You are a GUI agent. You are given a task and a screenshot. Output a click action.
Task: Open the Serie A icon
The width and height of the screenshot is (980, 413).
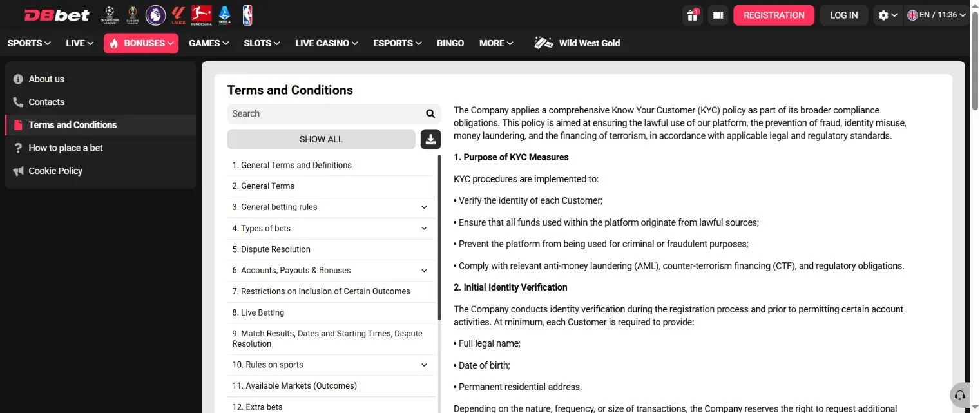[x=224, y=15]
